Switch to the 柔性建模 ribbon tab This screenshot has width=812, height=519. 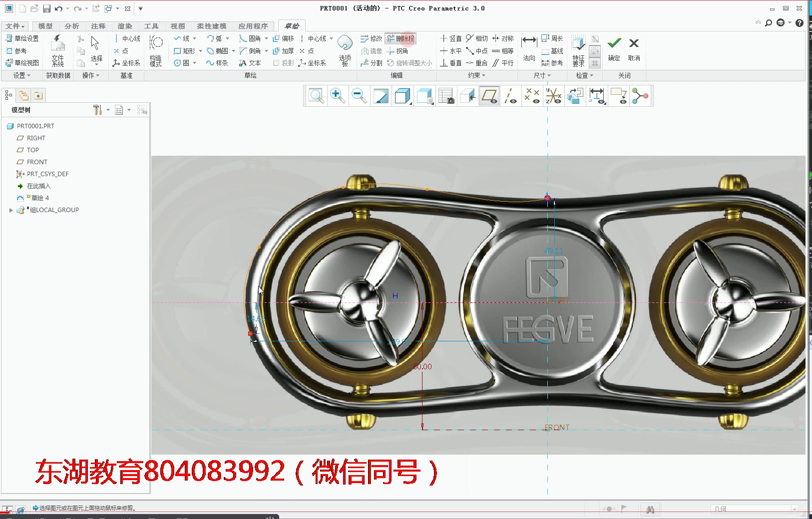pyautogui.click(x=211, y=26)
